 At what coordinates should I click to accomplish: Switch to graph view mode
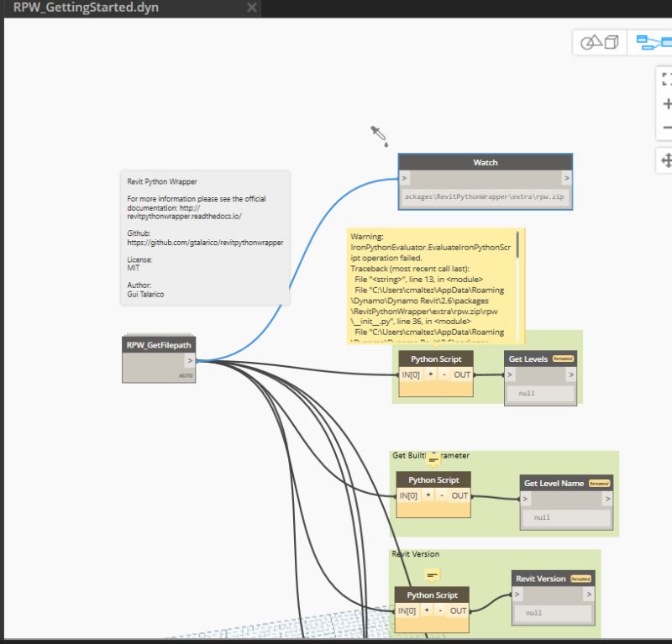pos(654,40)
